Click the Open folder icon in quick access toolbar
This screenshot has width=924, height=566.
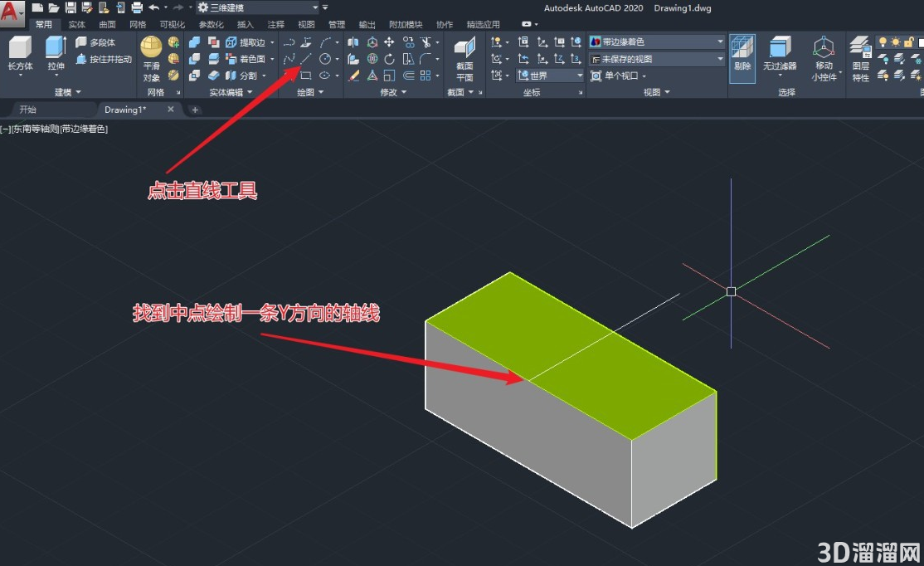coord(54,7)
